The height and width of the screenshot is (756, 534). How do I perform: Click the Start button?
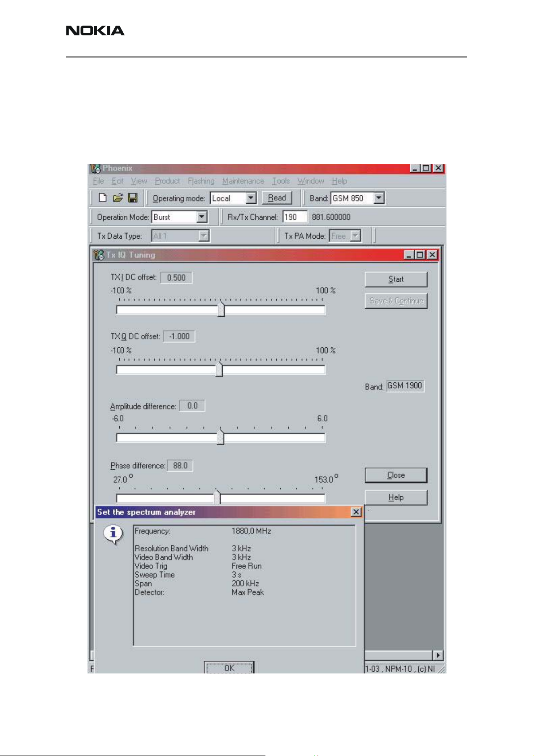pos(396,279)
